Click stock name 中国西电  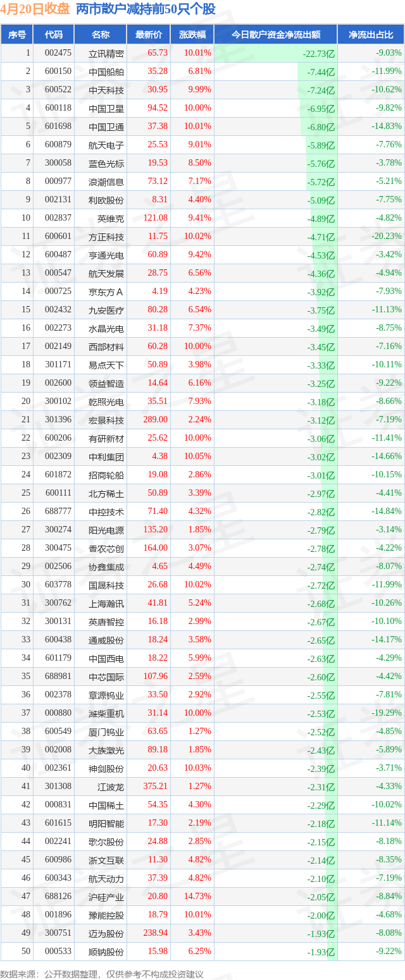(x=106, y=658)
